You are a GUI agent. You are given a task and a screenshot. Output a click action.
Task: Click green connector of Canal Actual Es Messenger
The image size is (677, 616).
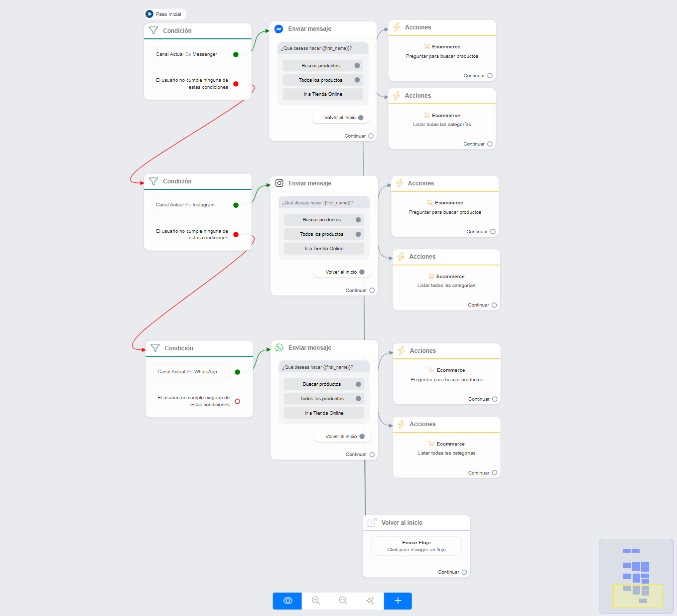pos(236,54)
